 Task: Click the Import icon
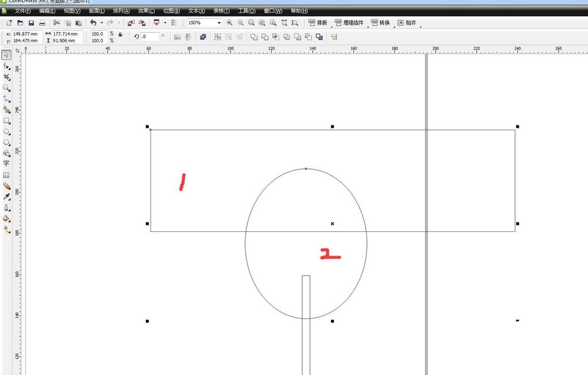131,23
